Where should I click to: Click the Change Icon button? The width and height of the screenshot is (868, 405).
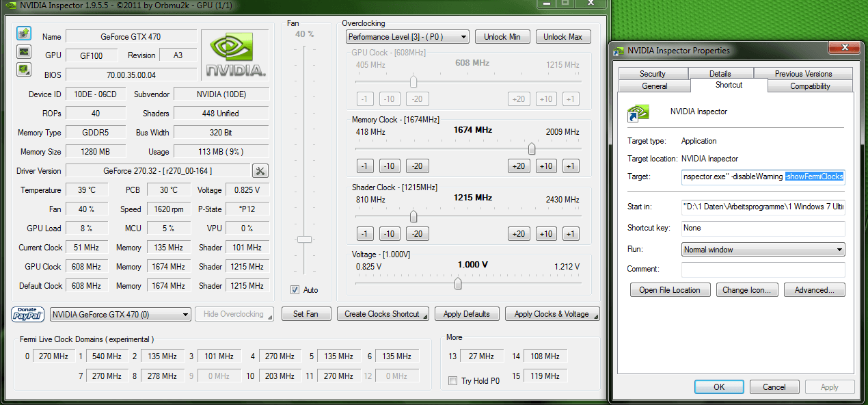[x=747, y=290]
